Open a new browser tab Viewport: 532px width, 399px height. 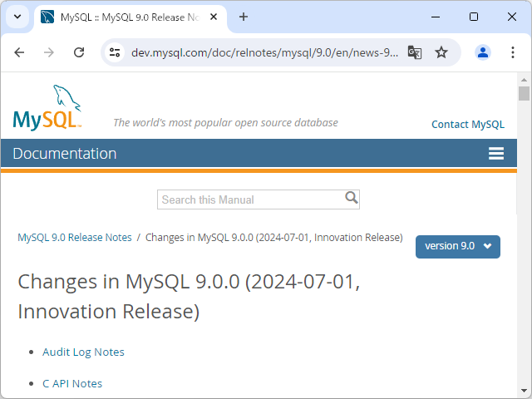[244, 17]
